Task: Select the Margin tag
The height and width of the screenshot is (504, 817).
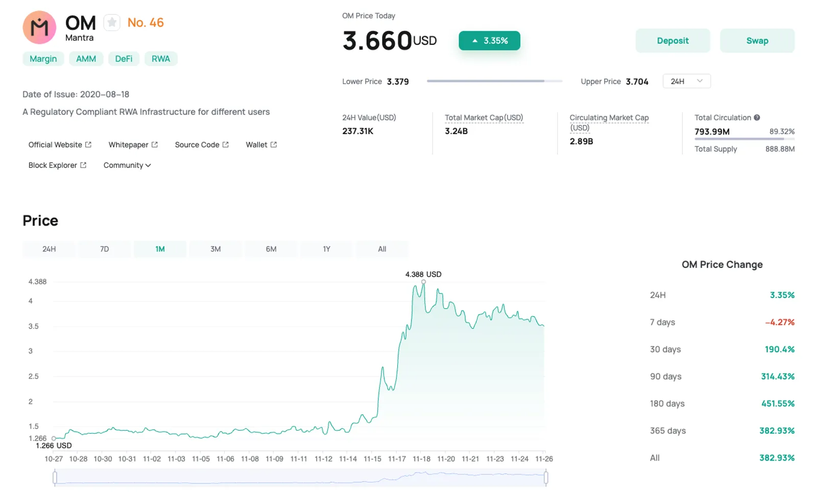Action: [x=43, y=59]
